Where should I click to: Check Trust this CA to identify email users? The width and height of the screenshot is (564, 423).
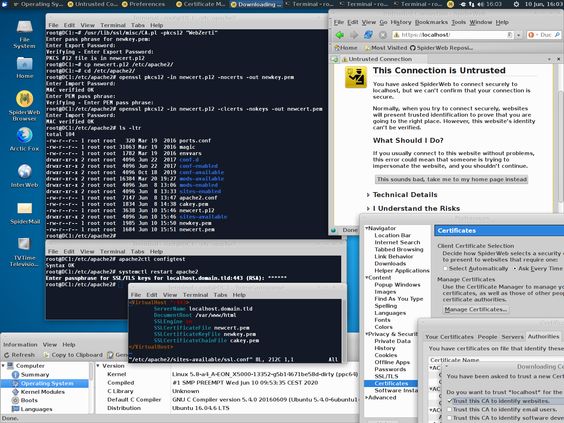450,409
